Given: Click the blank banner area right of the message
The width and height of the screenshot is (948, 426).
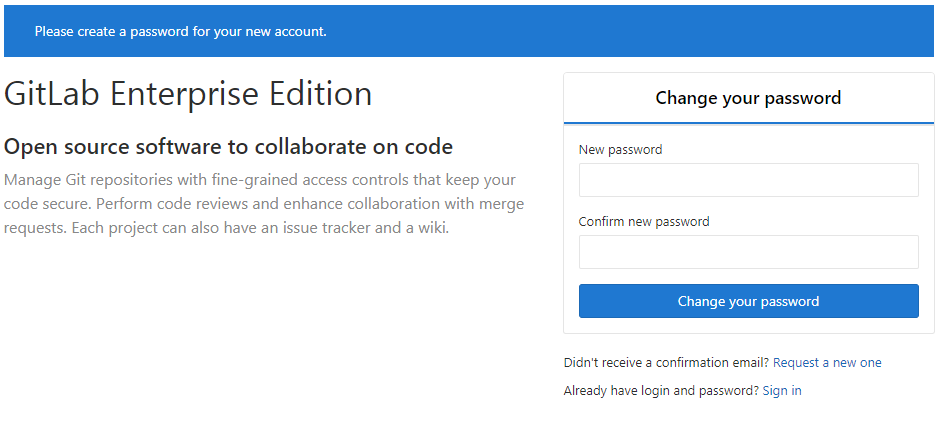Looking at the screenshot, I should point(629,31).
